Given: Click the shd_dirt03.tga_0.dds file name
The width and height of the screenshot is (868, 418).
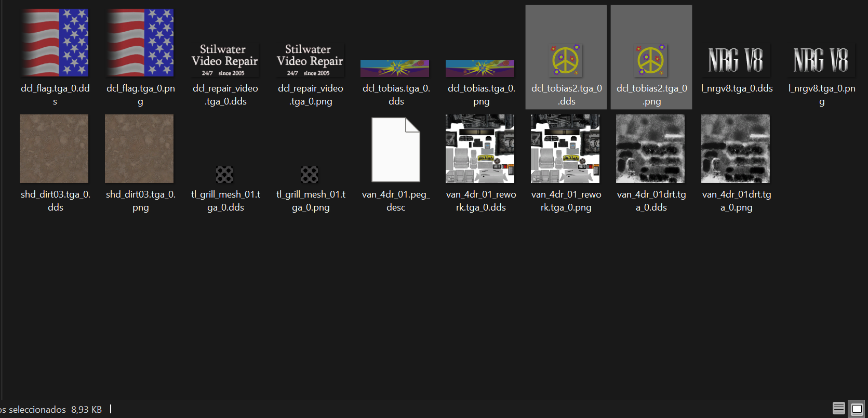Looking at the screenshot, I should pyautogui.click(x=56, y=201).
